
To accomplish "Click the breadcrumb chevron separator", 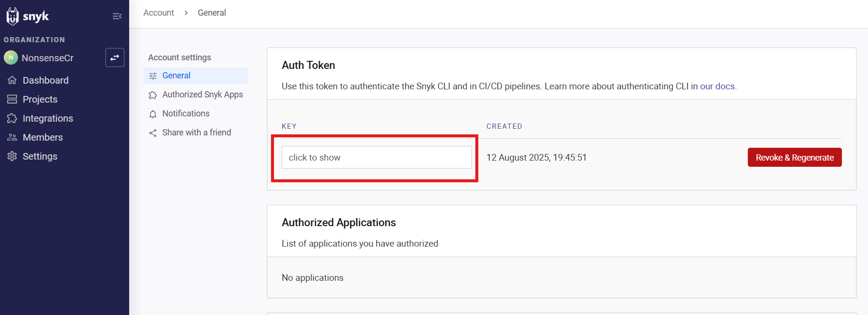I will (186, 13).
